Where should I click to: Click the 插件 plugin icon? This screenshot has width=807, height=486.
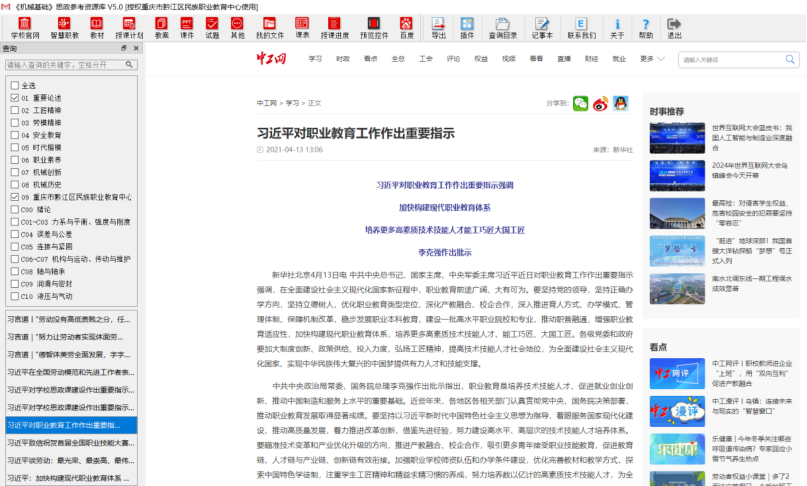tap(467, 28)
